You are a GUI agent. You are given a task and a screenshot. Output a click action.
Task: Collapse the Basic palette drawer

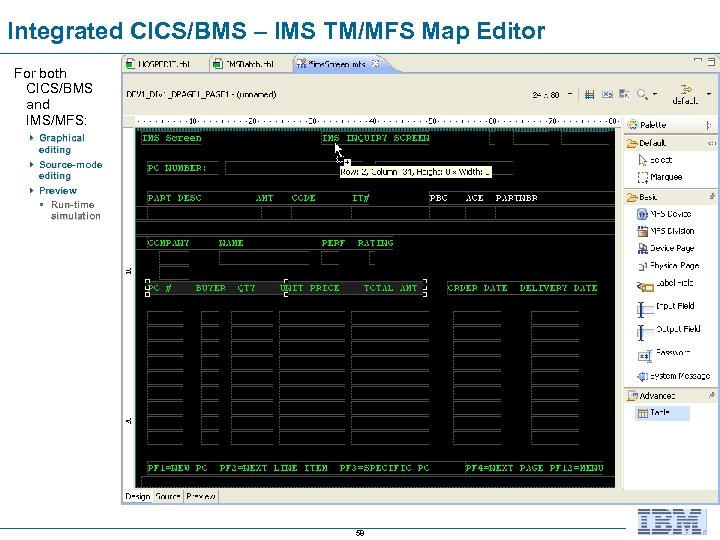tap(642, 197)
